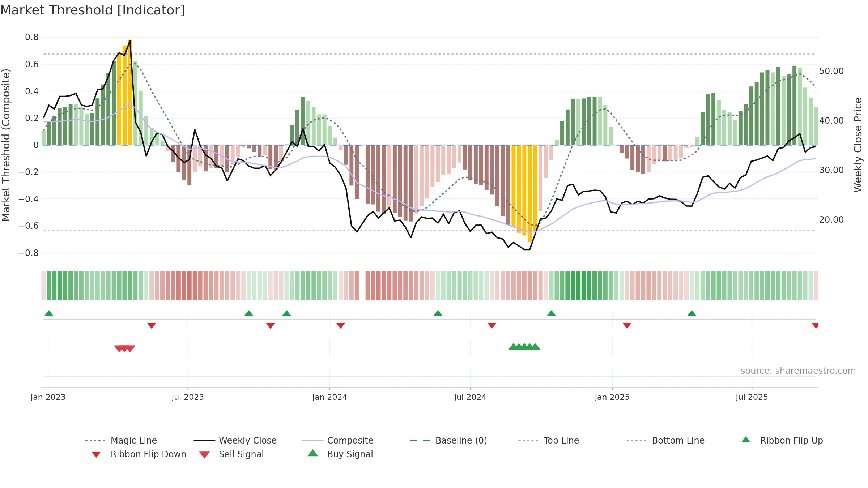868x488 pixels.
Task: Click the 50.00 weekly close axis value
Action: [x=831, y=71]
